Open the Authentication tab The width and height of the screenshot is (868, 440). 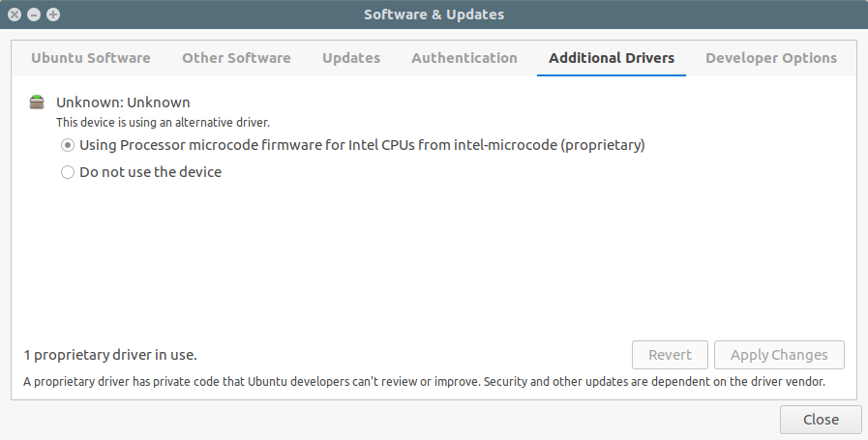[464, 58]
